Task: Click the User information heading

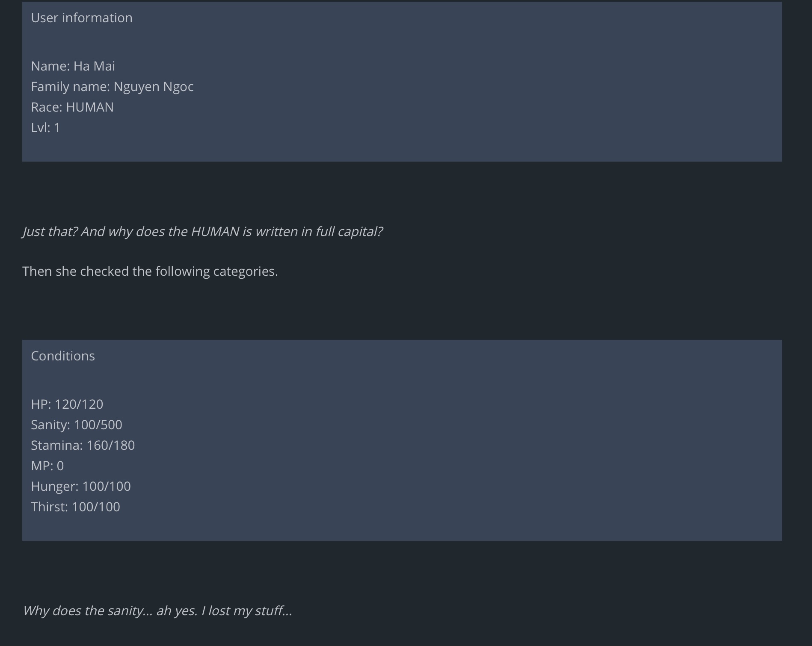Action: point(82,18)
